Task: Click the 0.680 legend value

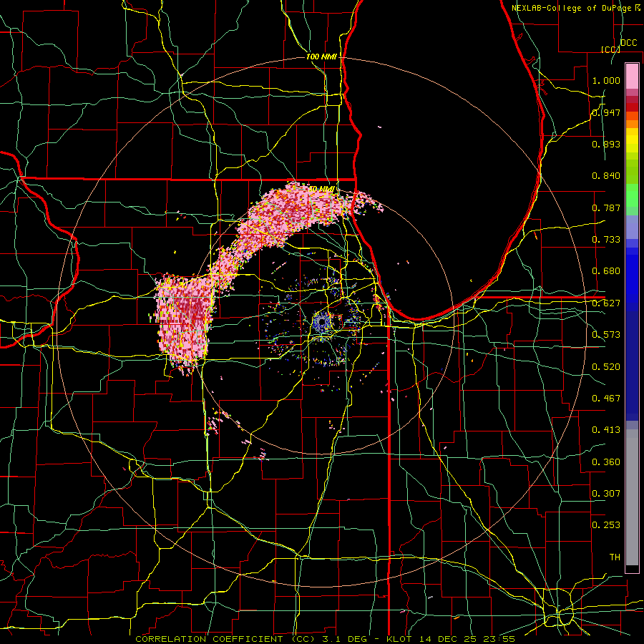Action: 606,271
